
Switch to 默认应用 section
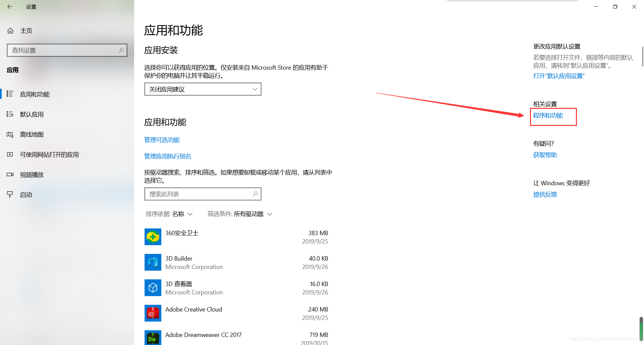pos(32,114)
